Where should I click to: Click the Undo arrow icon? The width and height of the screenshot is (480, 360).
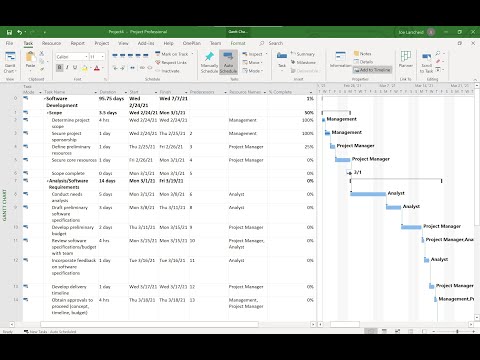pyautogui.click(x=20, y=32)
